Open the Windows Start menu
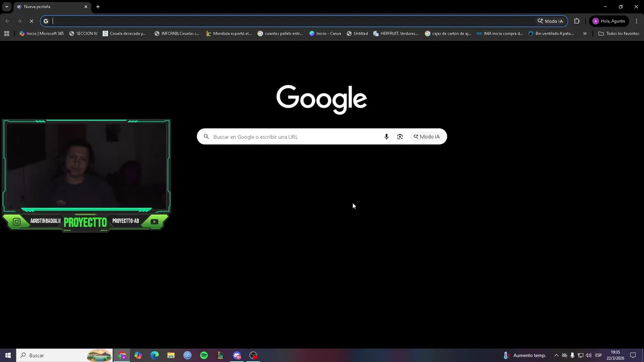 pyautogui.click(x=8, y=355)
